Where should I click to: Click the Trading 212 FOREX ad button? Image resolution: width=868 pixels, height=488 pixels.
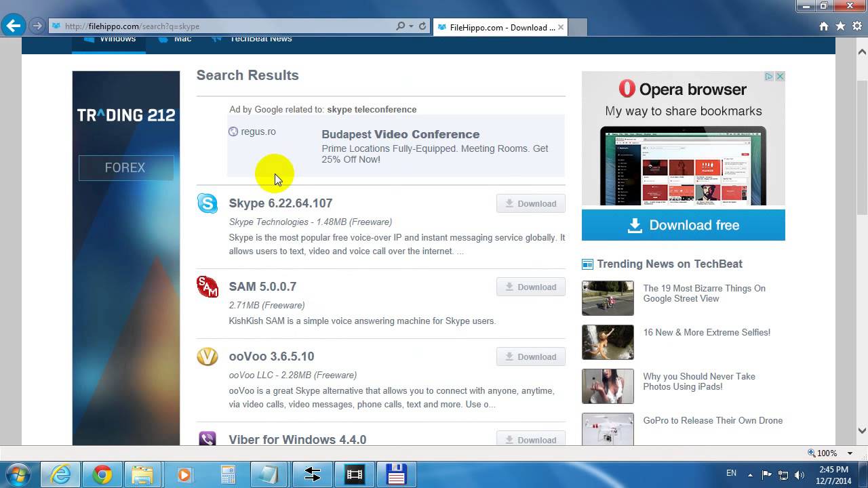(125, 167)
